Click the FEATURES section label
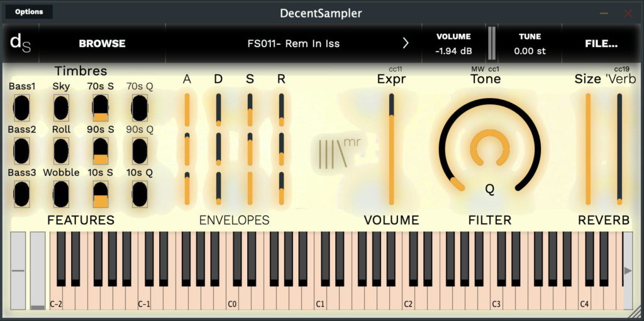The image size is (644, 321). pos(81,220)
